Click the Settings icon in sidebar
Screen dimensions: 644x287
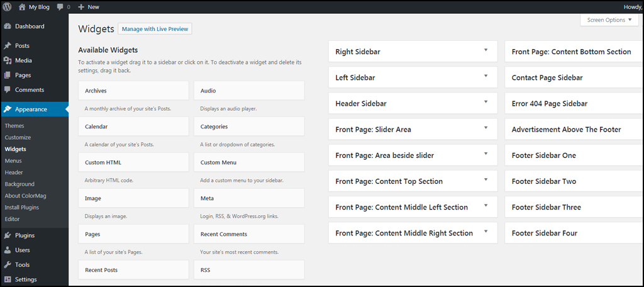[x=8, y=279]
